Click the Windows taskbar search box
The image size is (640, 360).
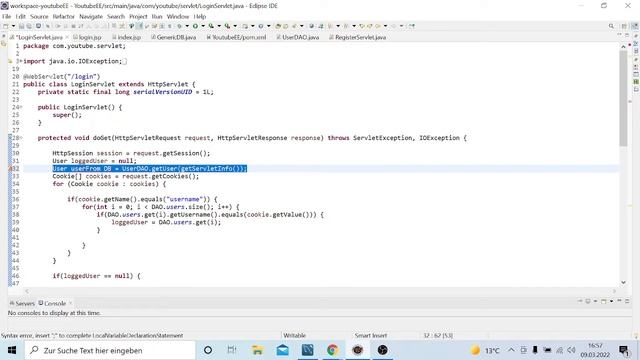(x=110, y=350)
